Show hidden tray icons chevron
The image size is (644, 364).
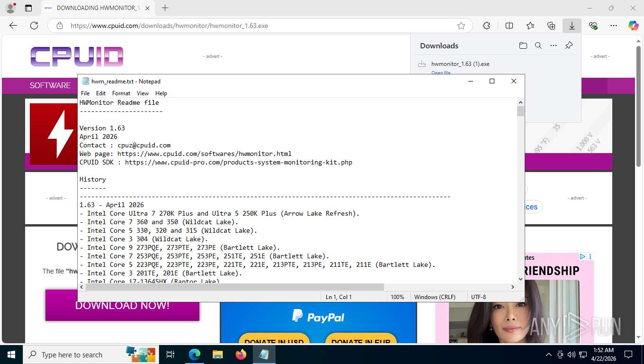(x=549, y=355)
